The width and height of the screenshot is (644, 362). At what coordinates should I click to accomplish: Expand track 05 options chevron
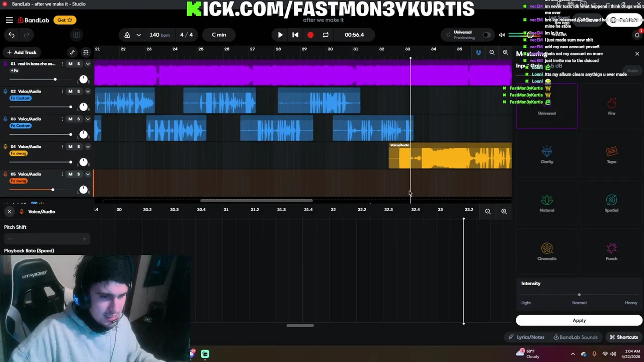[88, 174]
